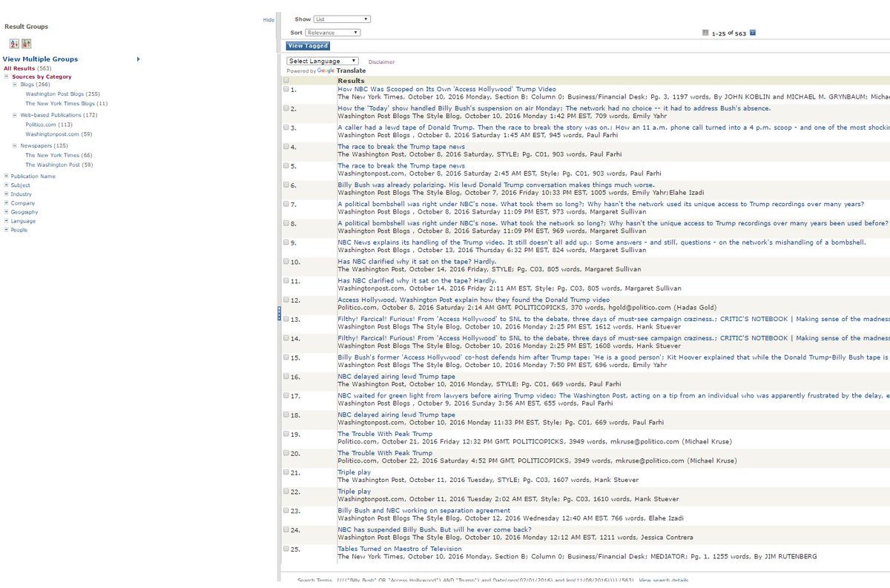Expand the Company group
The image size is (890, 588).
(6, 203)
